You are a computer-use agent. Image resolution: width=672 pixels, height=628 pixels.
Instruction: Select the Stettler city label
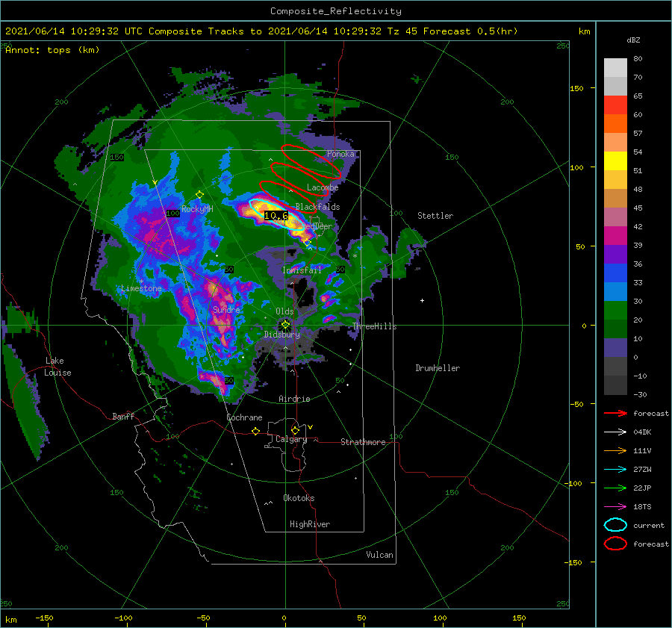tap(435, 216)
